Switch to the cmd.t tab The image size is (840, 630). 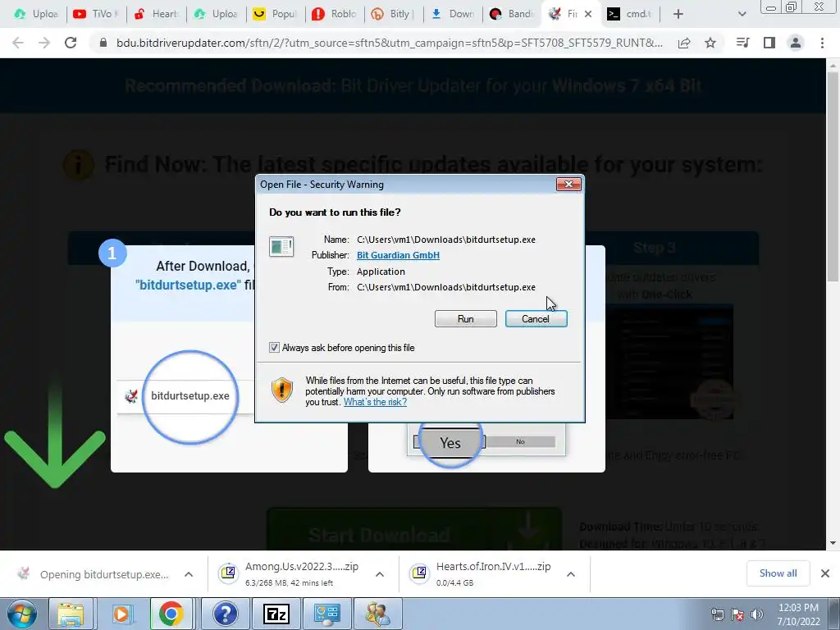coord(630,14)
